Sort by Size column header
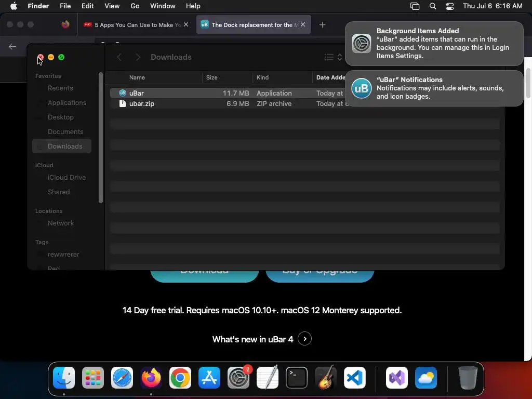The height and width of the screenshot is (399, 532). [212, 78]
